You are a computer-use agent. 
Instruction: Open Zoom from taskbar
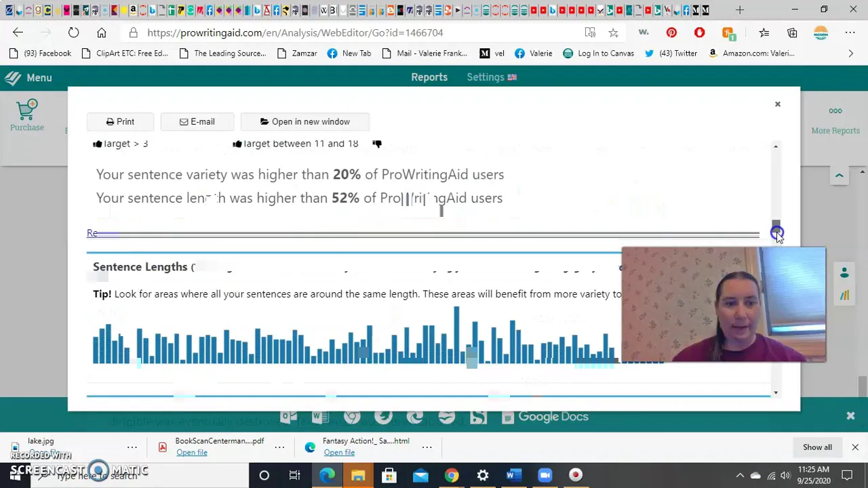tap(545, 475)
